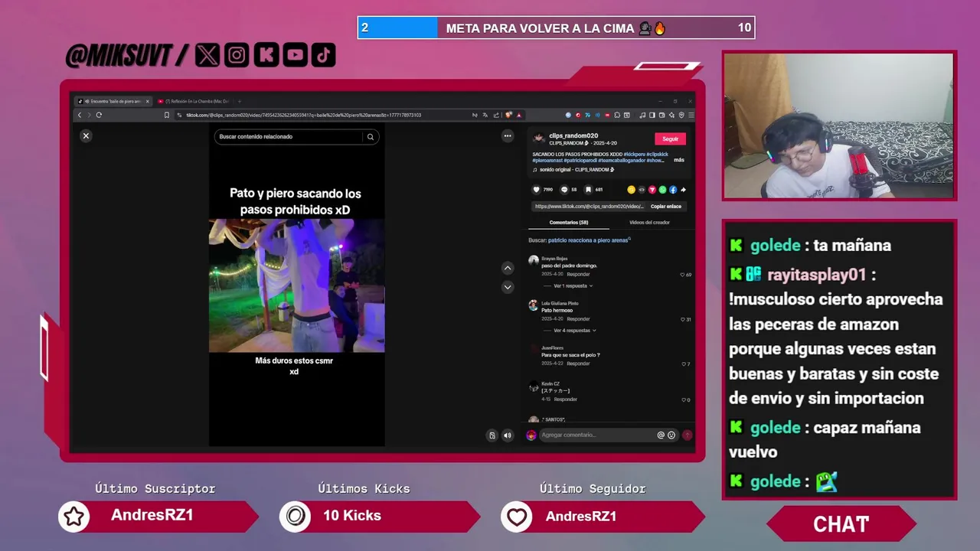Reply to JuanFlores comment with Responder
The image size is (980, 551).
[578, 364]
